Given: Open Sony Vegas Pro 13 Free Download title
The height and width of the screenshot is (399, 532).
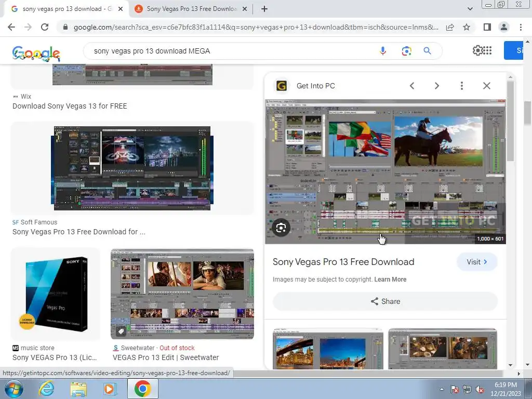Looking at the screenshot, I should 343,262.
